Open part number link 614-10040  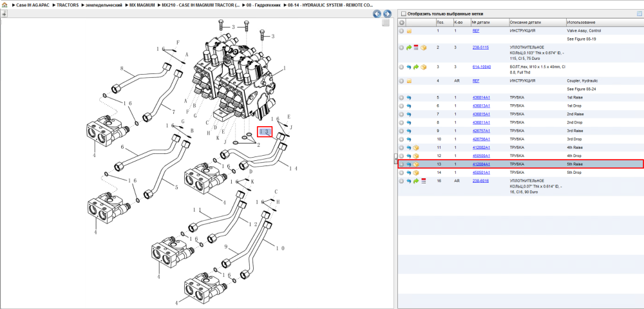point(482,67)
